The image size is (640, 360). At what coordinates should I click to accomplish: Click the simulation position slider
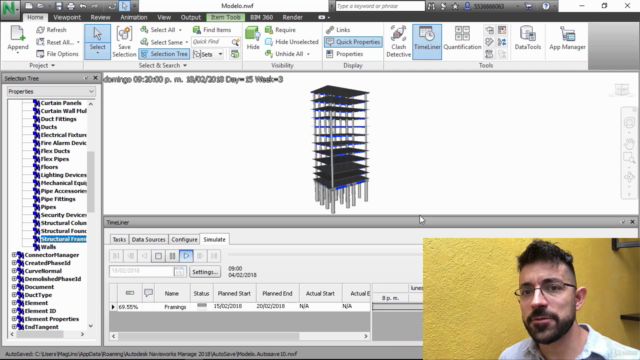[x=325, y=255]
